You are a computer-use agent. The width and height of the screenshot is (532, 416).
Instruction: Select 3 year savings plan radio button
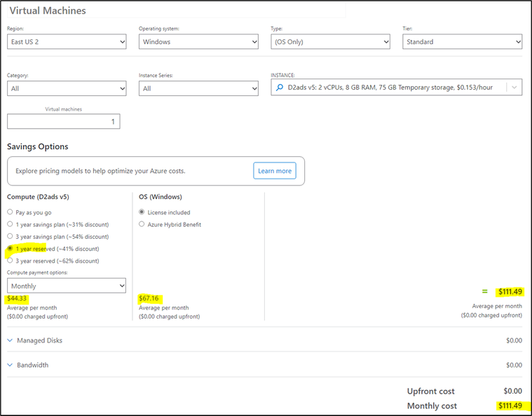pos(10,236)
